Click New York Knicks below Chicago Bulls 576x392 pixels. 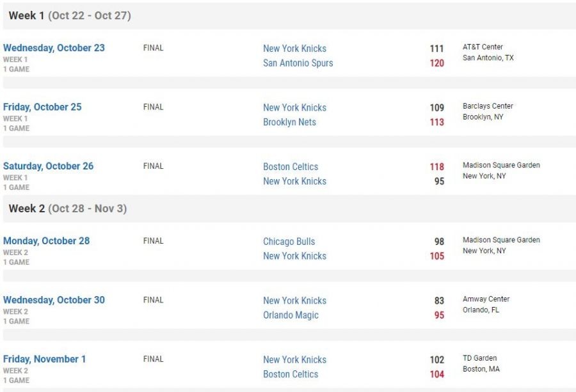pyautogui.click(x=294, y=256)
